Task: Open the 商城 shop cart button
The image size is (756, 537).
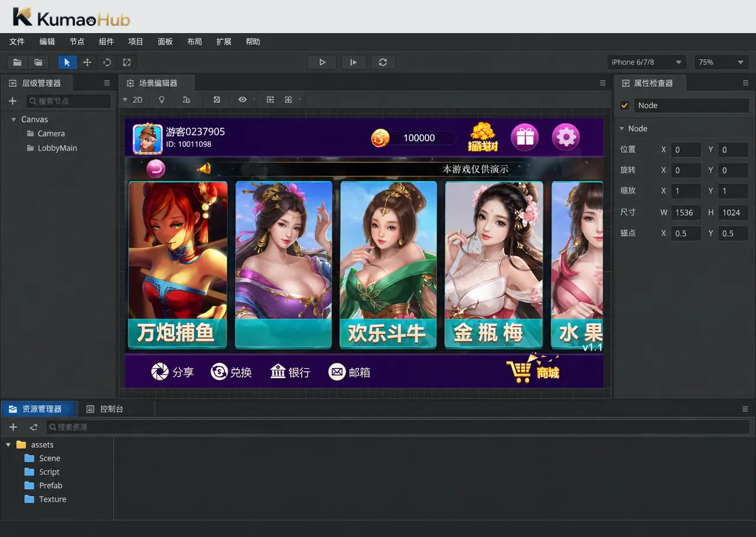Action: 533,369
